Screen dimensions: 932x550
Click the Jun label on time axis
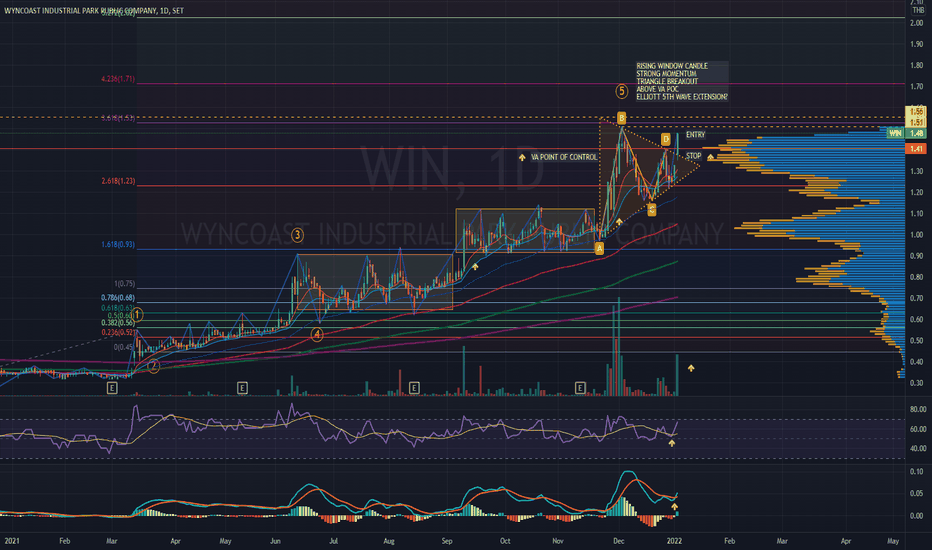275,541
